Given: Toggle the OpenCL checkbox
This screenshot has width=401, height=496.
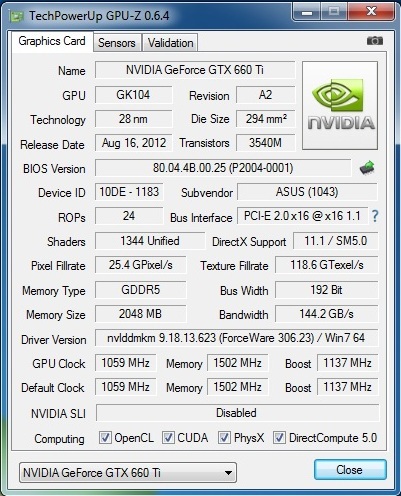Looking at the screenshot, I should point(105,437).
